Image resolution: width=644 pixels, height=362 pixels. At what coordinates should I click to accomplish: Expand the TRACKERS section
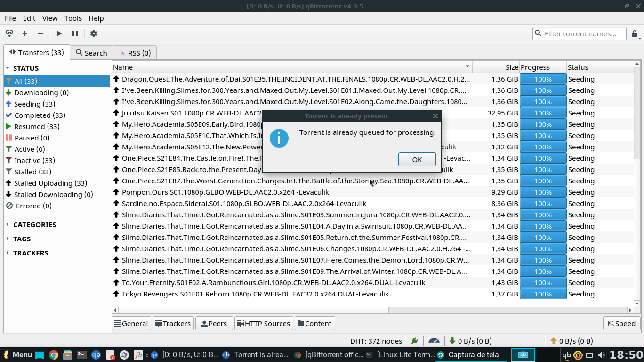(8, 253)
